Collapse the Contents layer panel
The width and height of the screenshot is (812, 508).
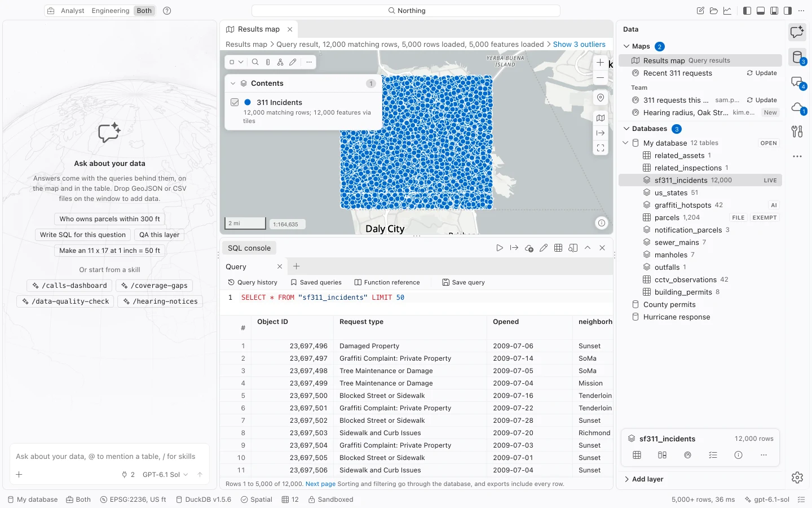coord(233,83)
